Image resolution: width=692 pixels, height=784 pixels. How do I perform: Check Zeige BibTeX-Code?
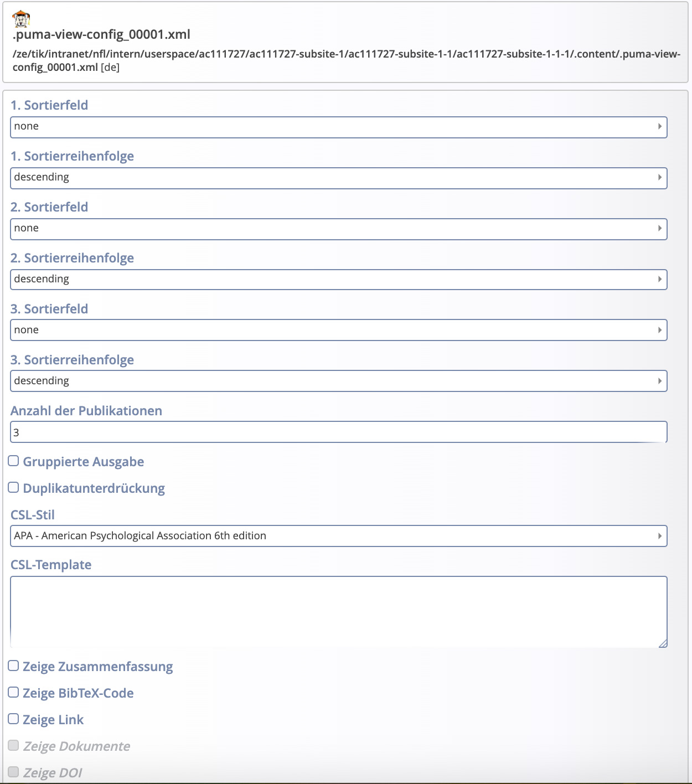click(13, 692)
